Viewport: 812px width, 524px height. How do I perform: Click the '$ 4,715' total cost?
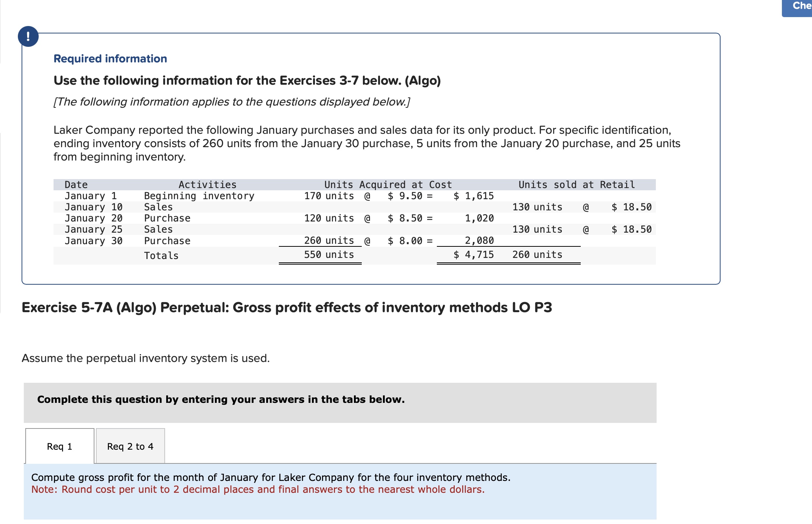[474, 255]
